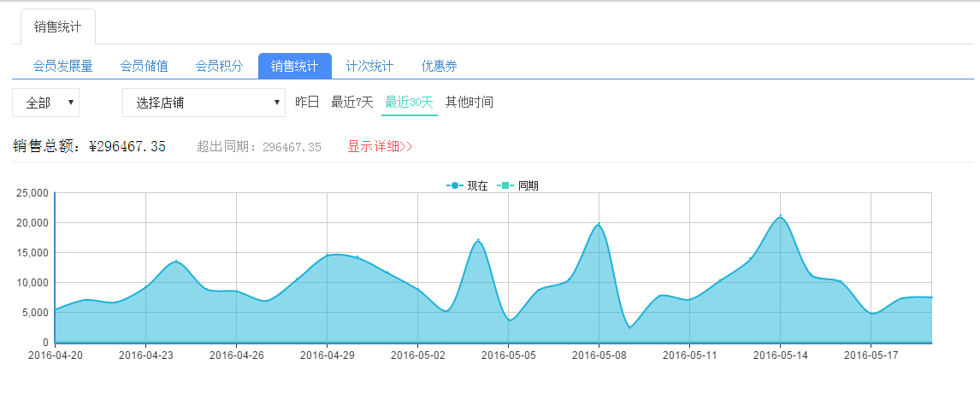The height and width of the screenshot is (417, 980).
Task: Switch to 优惠券 tab
Action: (439, 66)
